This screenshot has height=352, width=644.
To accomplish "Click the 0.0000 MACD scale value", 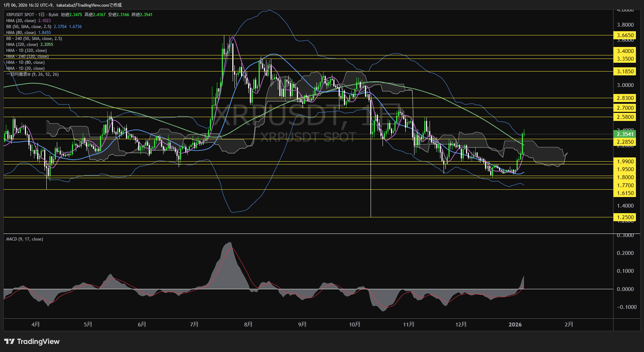I will [625, 289].
